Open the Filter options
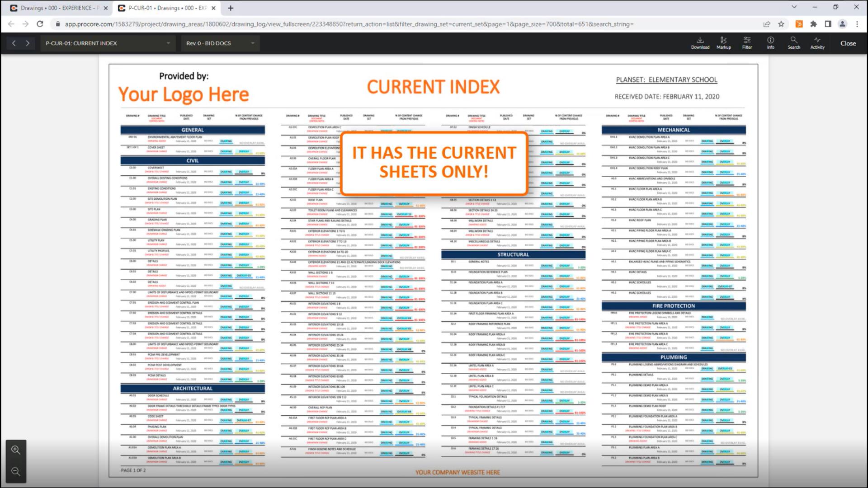868x488 pixels. tap(747, 43)
